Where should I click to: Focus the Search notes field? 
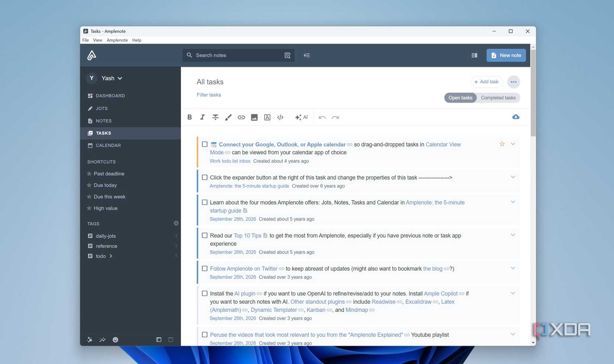(239, 55)
